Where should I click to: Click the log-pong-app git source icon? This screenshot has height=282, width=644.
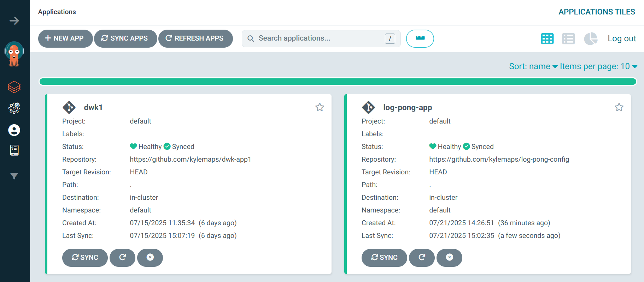pyautogui.click(x=368, y=107)
